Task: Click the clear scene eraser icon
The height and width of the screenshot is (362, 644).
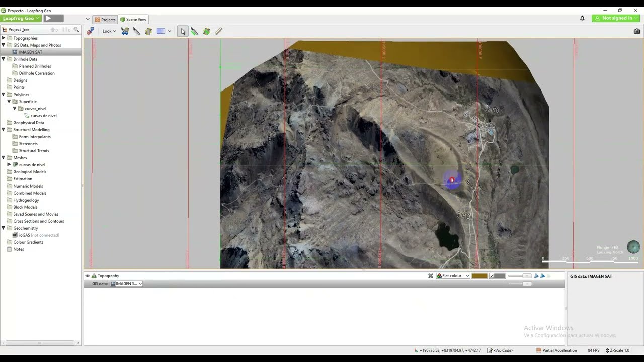Action: [90, 31]
